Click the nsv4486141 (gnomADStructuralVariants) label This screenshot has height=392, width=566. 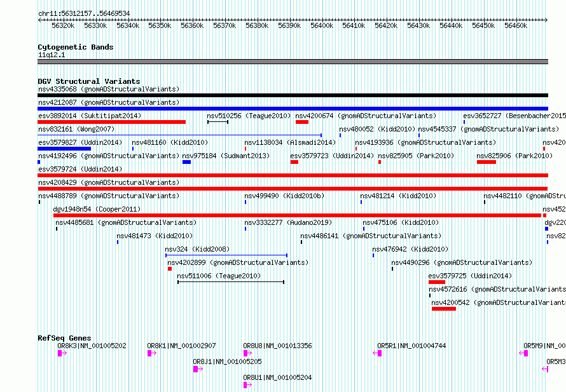point(371,236)
